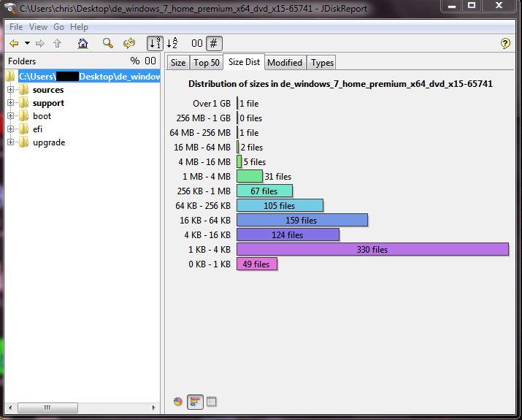Click the Home toolbar icon
522x420 pixels.
pyautogui.click(x=82, y=43)
